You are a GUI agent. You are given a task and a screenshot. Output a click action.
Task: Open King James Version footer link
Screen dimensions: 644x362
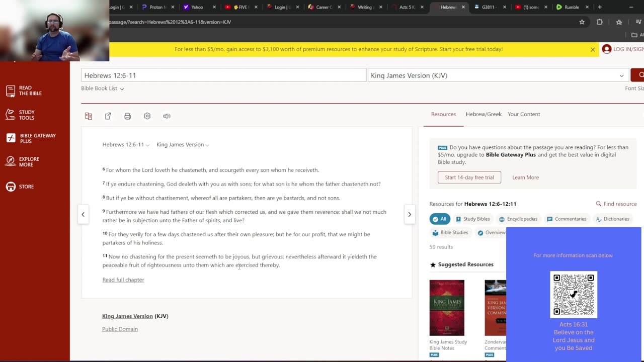point(127,316)
